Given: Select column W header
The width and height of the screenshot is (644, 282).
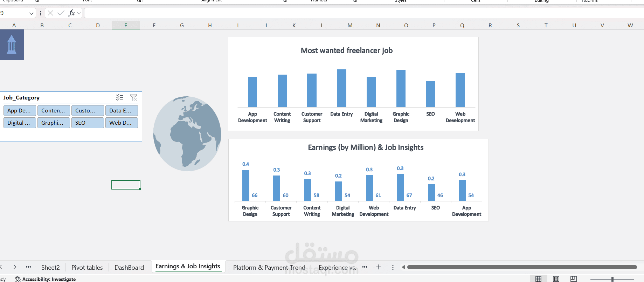Looking at the screenshot, I should [630, 25].
